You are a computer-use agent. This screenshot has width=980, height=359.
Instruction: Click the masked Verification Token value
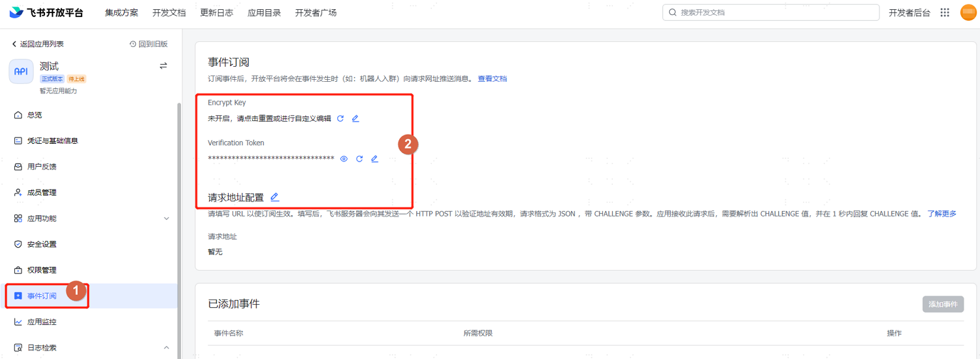[x=271, y=159]
